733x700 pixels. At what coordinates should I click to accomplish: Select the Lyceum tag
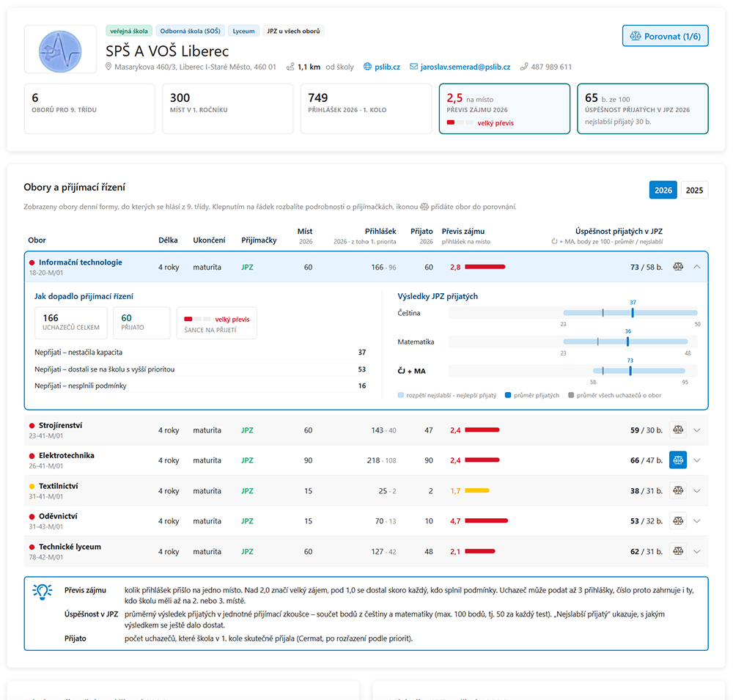click(243, 31)
